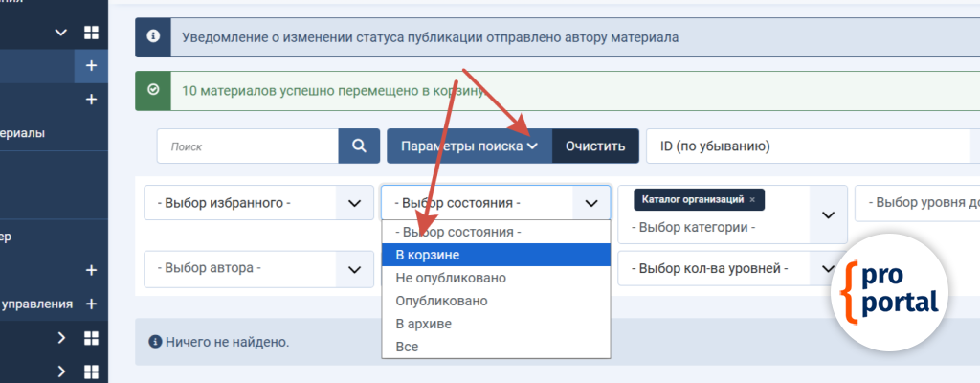The height and width of the screenshot is (383, 980).
Task: Click the info icon in the blue notification
Action: point(152,38)
